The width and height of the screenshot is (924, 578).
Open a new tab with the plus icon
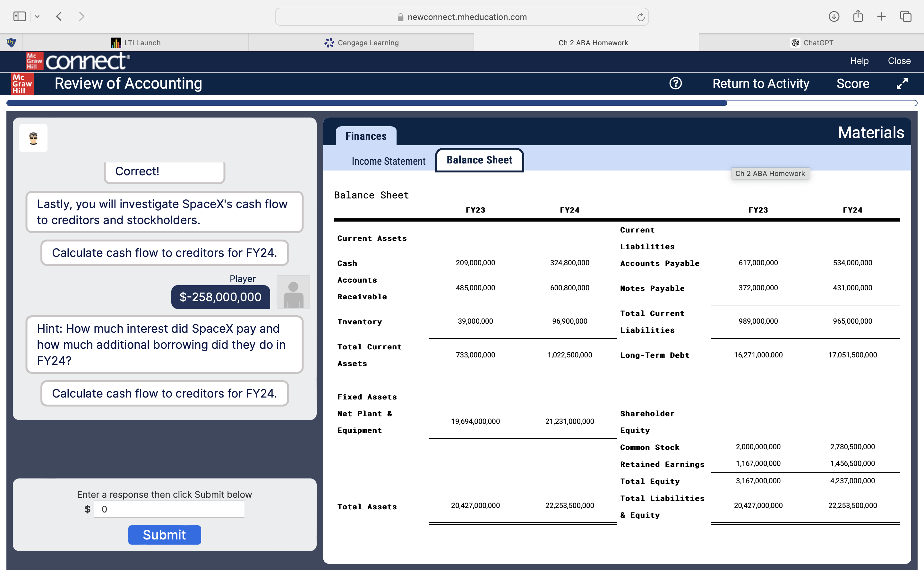tap(881, 16)
